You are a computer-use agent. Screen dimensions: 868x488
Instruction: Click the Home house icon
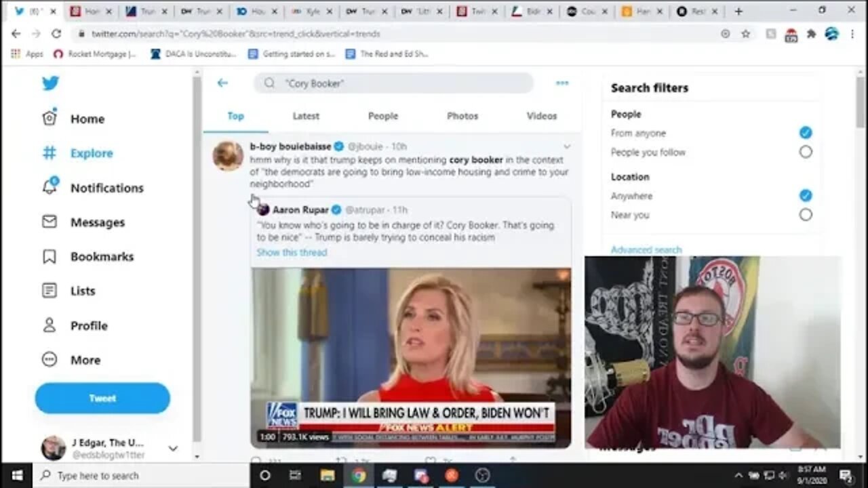pos(50,119)
